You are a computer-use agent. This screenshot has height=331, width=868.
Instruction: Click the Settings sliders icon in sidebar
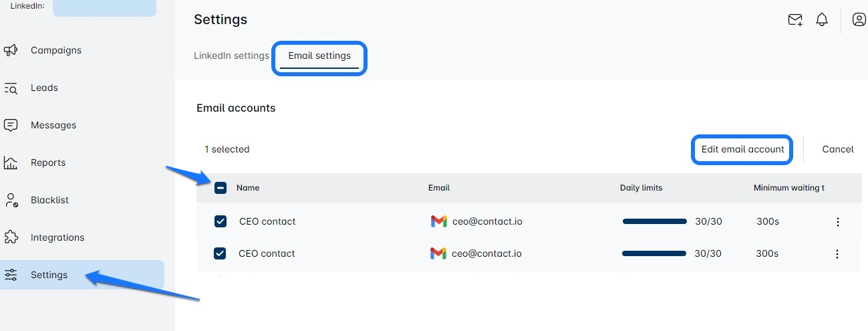point(11,275)
